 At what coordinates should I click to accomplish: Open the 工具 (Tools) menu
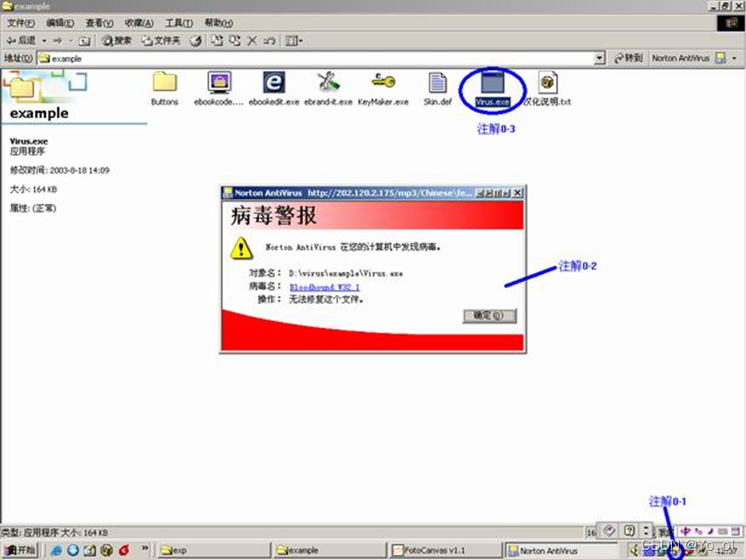point(179,23)
